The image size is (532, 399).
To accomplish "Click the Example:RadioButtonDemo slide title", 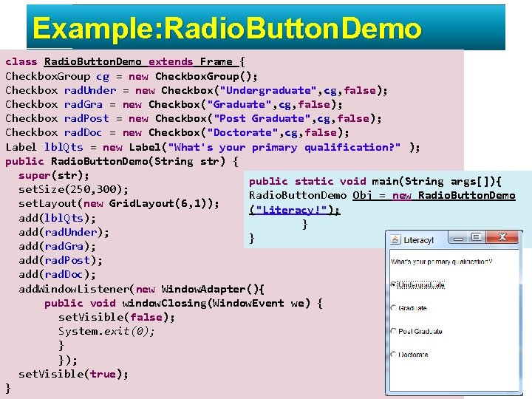I will [x=227, y=29].
